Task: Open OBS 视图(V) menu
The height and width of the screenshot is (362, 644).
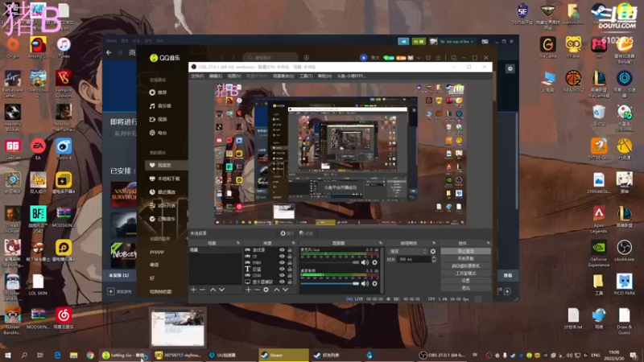Action: click(x=234, y=76)
